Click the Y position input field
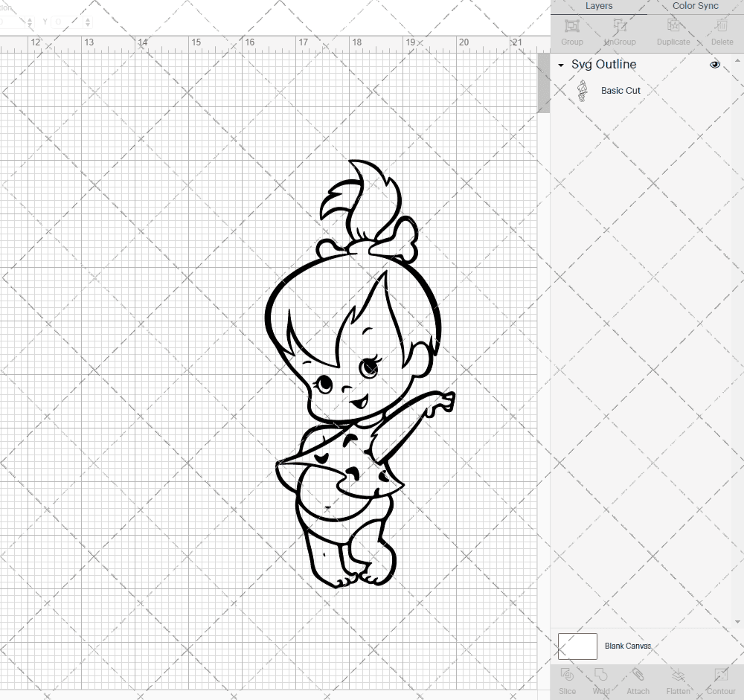Viewport: 744px width, 700px height. tap(68, 22)
